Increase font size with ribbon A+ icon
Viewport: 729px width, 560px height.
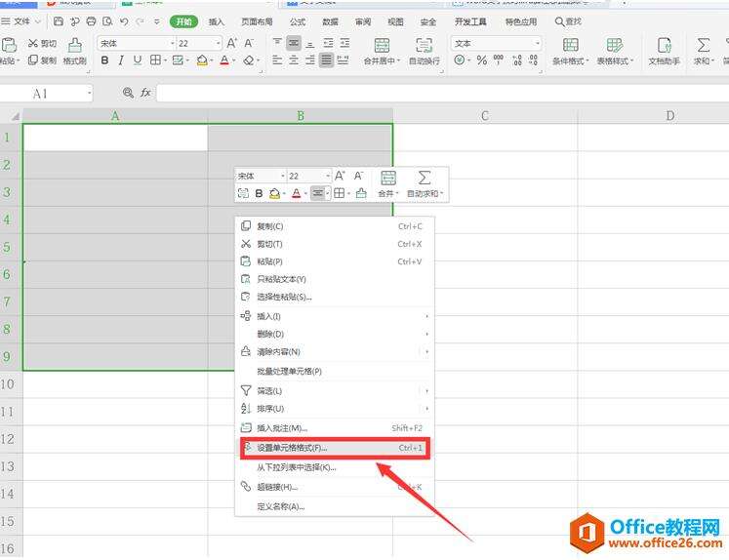pyautogui.click(x=231, y=43)
